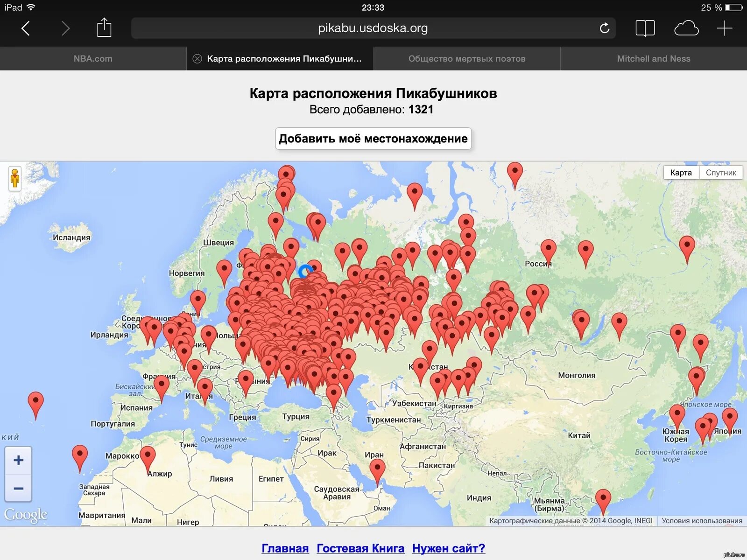
Task: Click the Египет label on the map
Action: (x=271, y=479)
